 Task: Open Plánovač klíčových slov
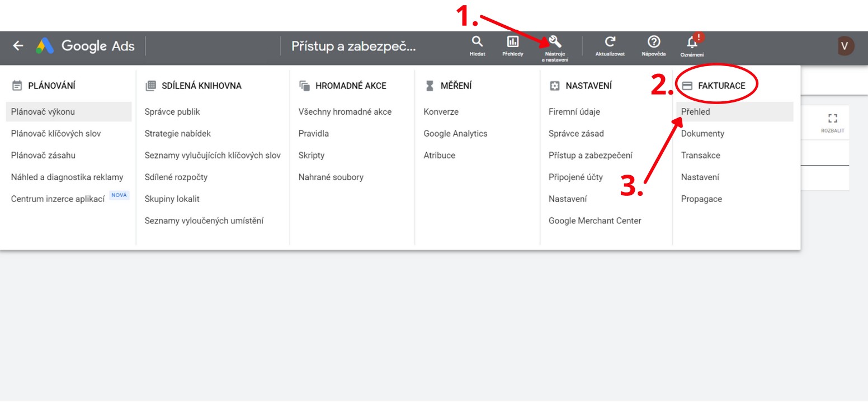pyautogui.click(x=56, y=133)
